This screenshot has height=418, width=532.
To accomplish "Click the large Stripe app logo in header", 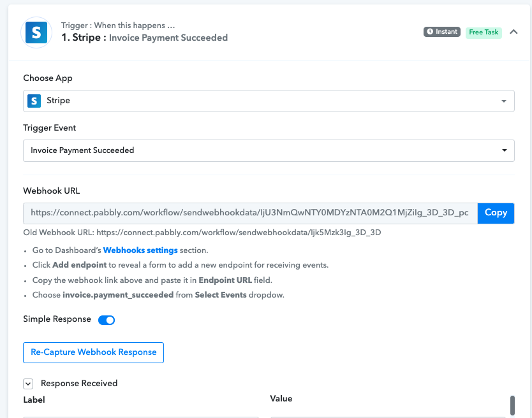I will click(36, 32).
